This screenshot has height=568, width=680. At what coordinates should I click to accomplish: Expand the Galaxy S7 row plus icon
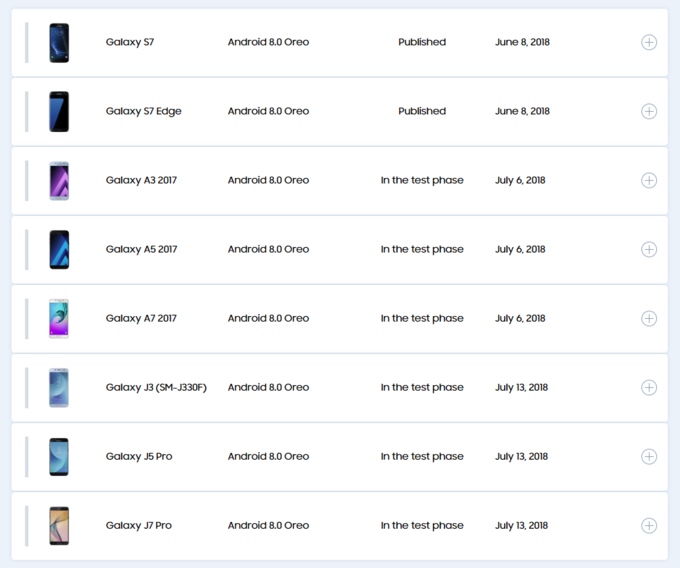[x=649, y=42]
